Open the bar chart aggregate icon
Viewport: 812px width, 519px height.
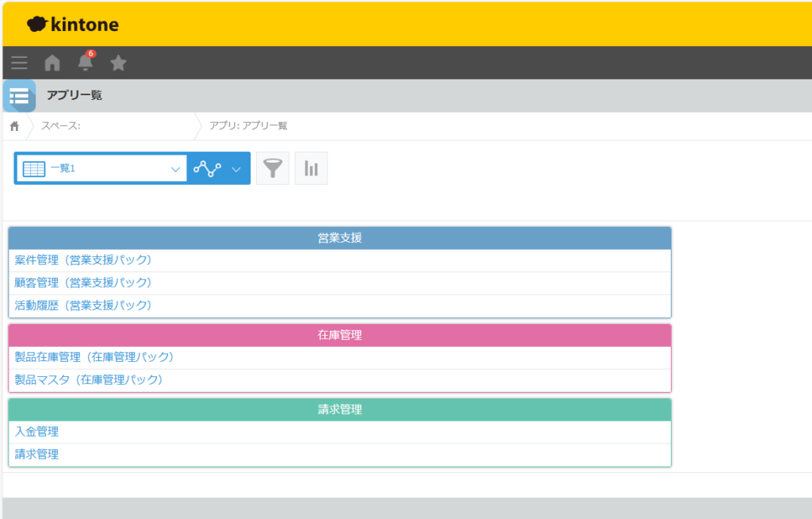point(311,168)
